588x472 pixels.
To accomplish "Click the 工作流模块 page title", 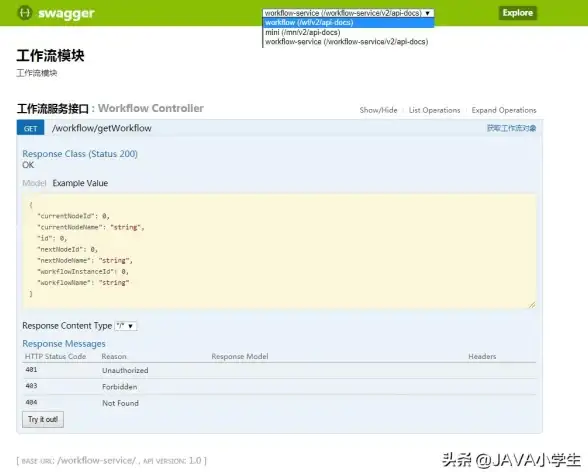I will (x=50, y=55).
